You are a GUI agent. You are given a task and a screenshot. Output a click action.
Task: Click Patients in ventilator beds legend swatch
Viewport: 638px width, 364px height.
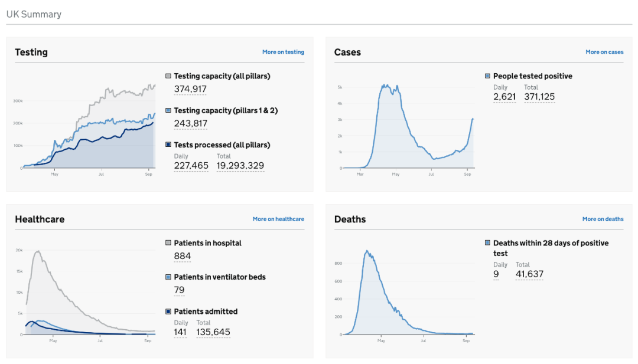(168, 277)
